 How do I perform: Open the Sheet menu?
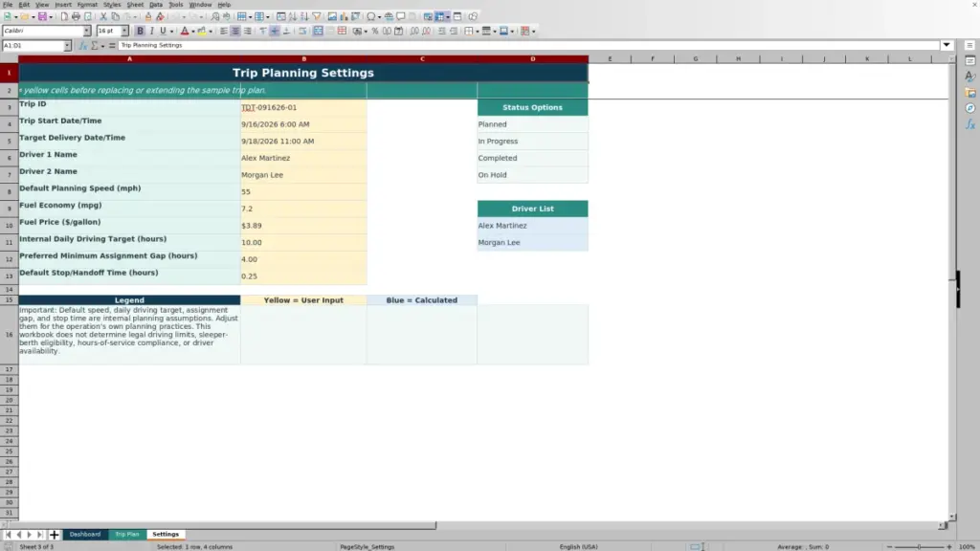(x=135, y=5)
